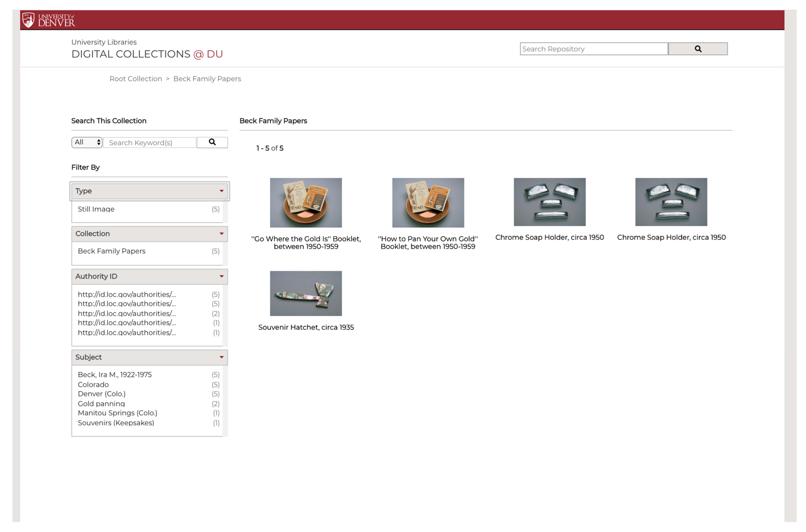Open the "Go Where the Gold Is" booklet thumbnail

coord(306,202)
